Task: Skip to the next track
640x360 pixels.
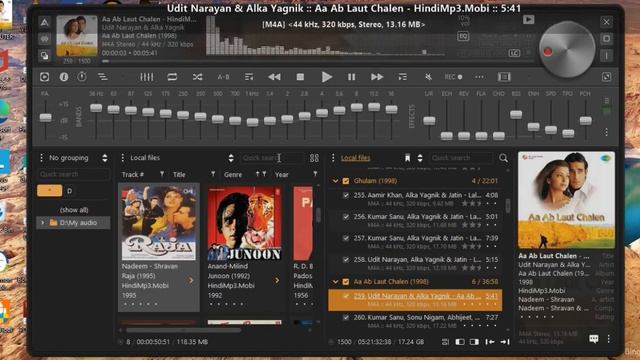Action: (377, 77)
